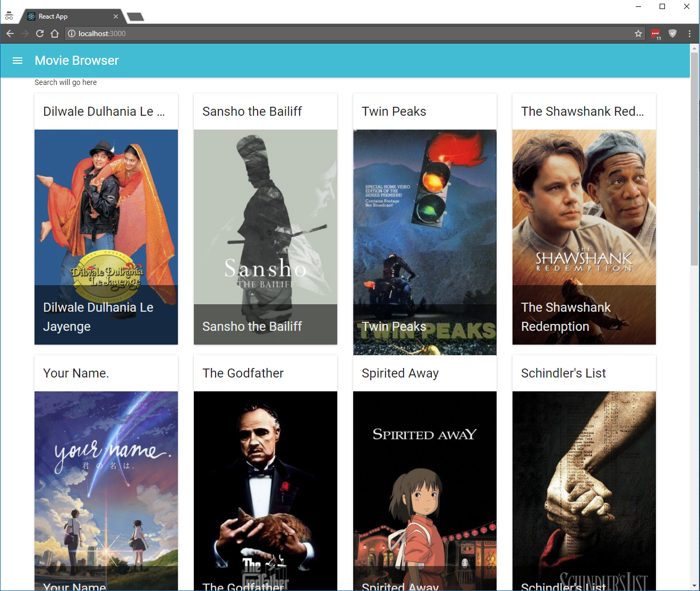Viewport: 700px width, 591px height.
Task: Click the Movie Browser title
Action: click(76, 60)
